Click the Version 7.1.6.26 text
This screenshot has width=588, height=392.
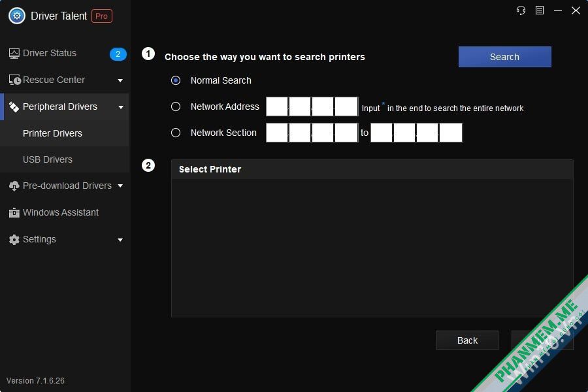tap(36, 381)
